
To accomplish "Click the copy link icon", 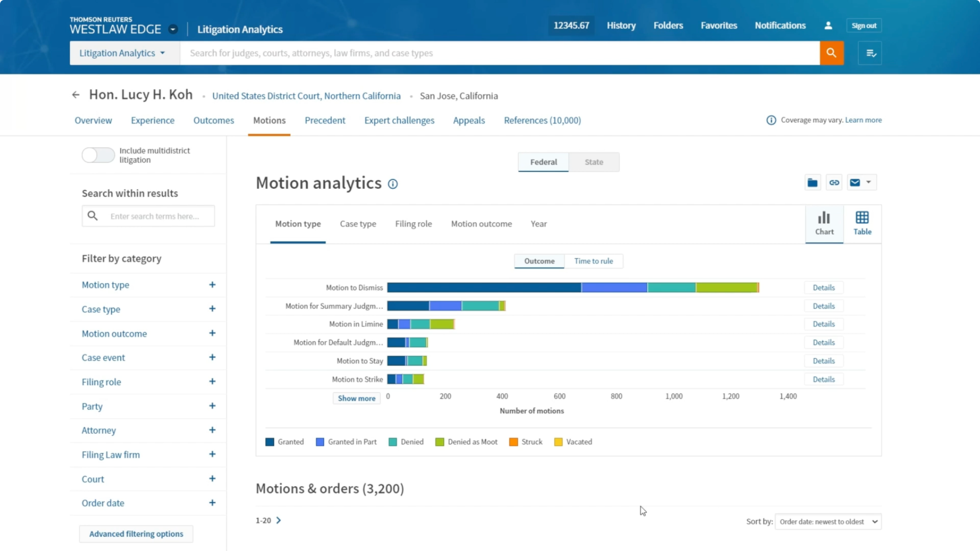I will point(834,183).
